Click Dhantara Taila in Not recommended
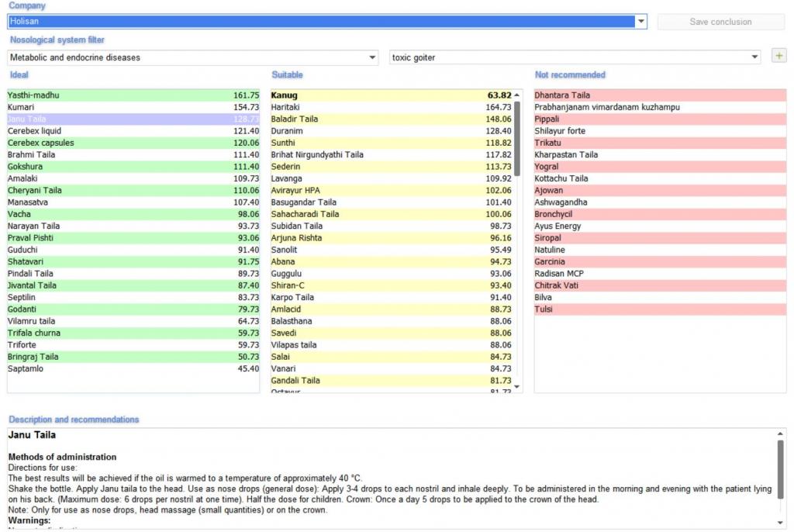 click(x=661, y=95)
